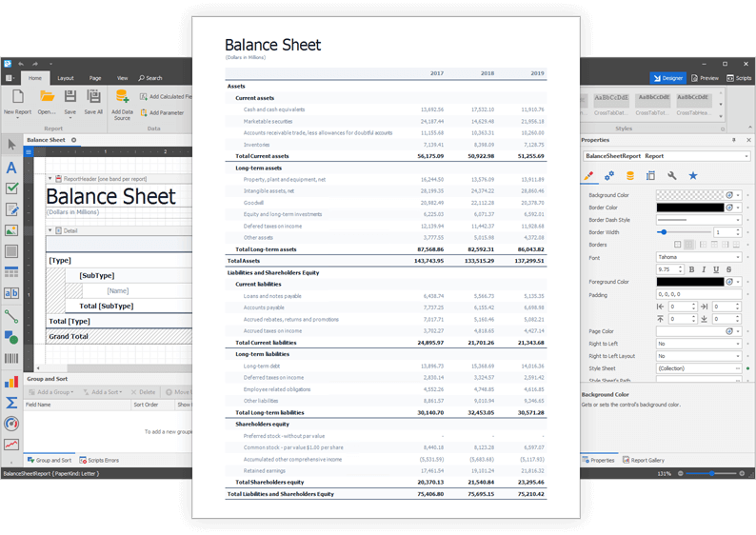Select the Pivot Grid sigma control
The width and height of the screenshot is (756, 535).
(x=11, y=403)
